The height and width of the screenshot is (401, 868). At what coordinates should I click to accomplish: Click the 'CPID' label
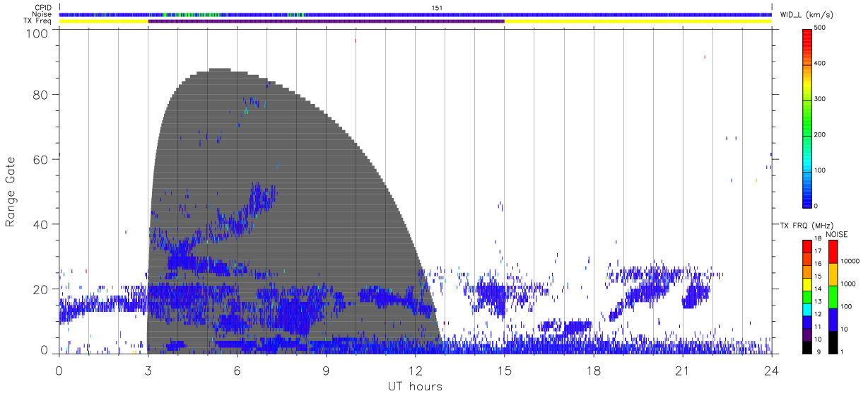(42, 8)
